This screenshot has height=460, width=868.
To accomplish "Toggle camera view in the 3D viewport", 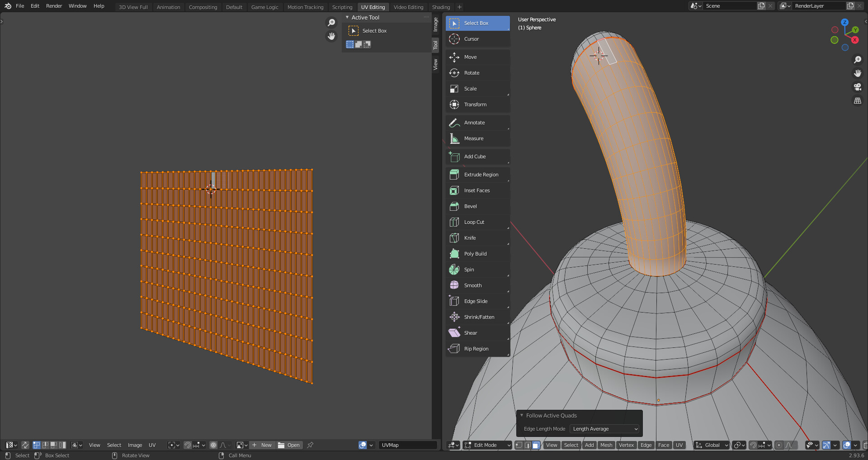I will (x=857, y=87).
